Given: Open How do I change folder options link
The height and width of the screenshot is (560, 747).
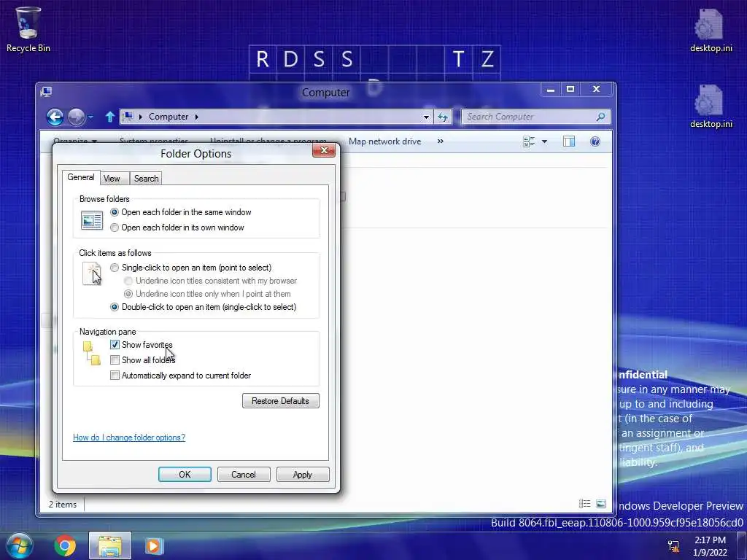Looking at the screenshot, I should click(x=129, y=437).
